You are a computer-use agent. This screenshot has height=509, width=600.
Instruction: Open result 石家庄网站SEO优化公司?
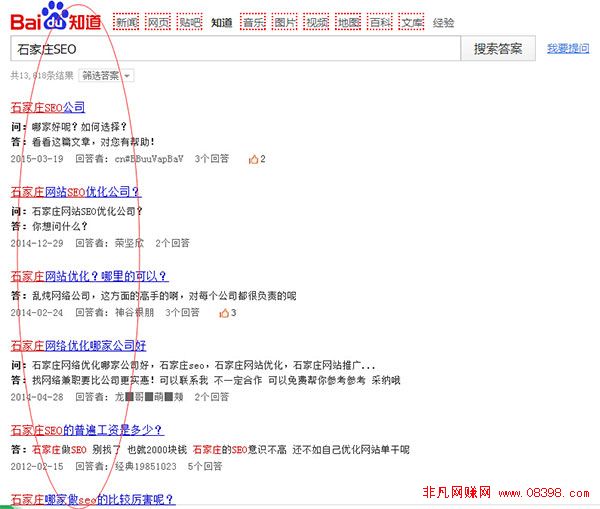coord(76,192)
